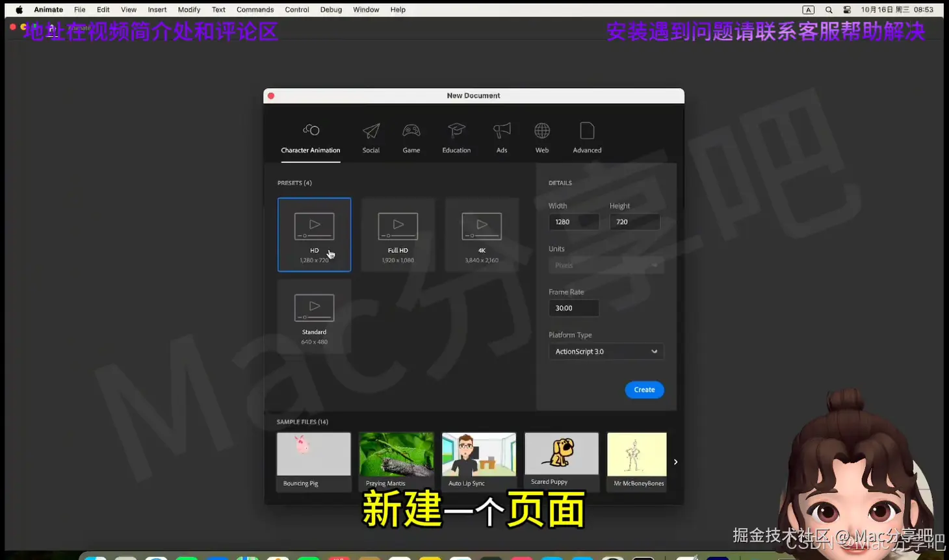This screenshot has width=949, height=560.
Task: Select the 4K preset
Action: [x=481, y=234]
